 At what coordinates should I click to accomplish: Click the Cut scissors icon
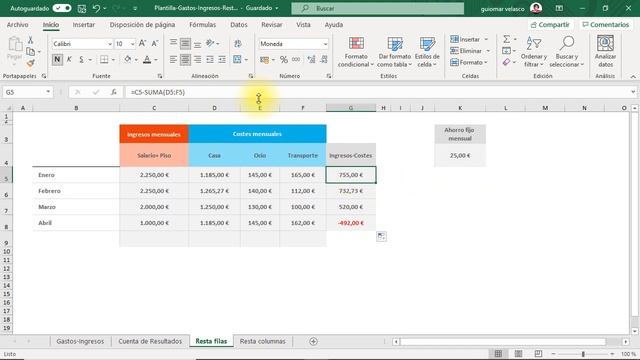(30, 40)
